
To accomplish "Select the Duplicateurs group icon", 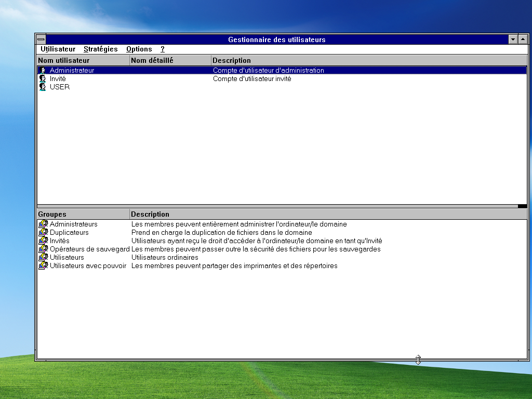I will pos(44,232).
